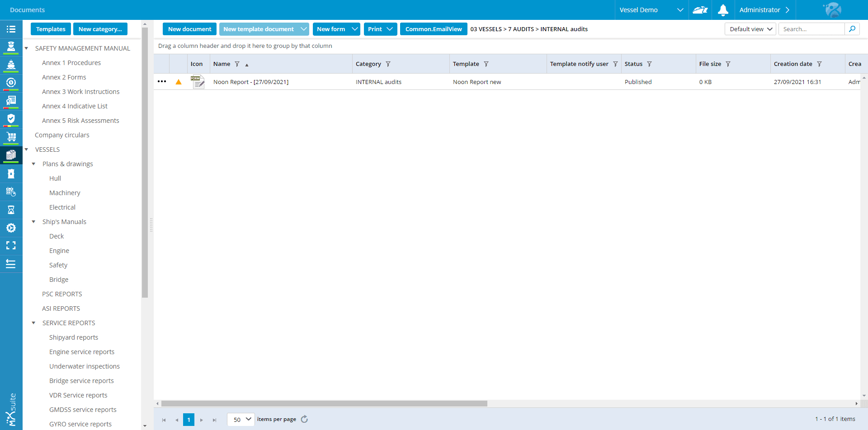The width and height of the screenshot is (868, 430).
Task: Open the Engine service reports category
Action: 81,352
